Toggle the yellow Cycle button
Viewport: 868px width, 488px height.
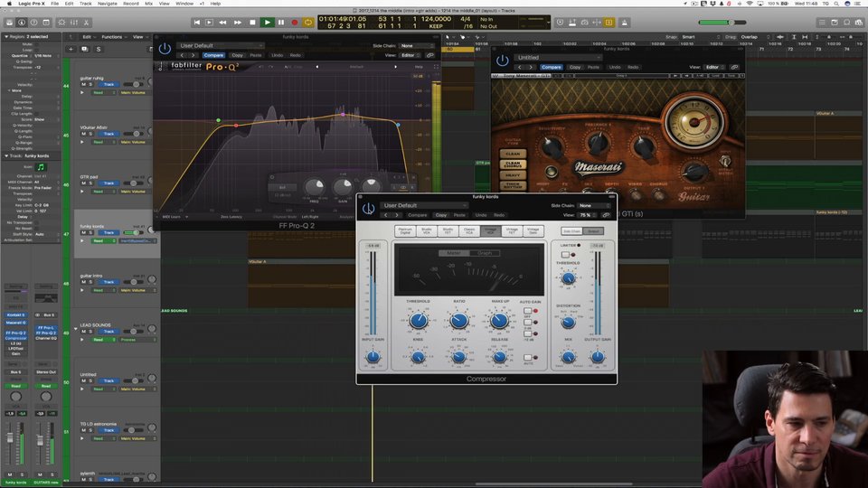tap(308, 23)
